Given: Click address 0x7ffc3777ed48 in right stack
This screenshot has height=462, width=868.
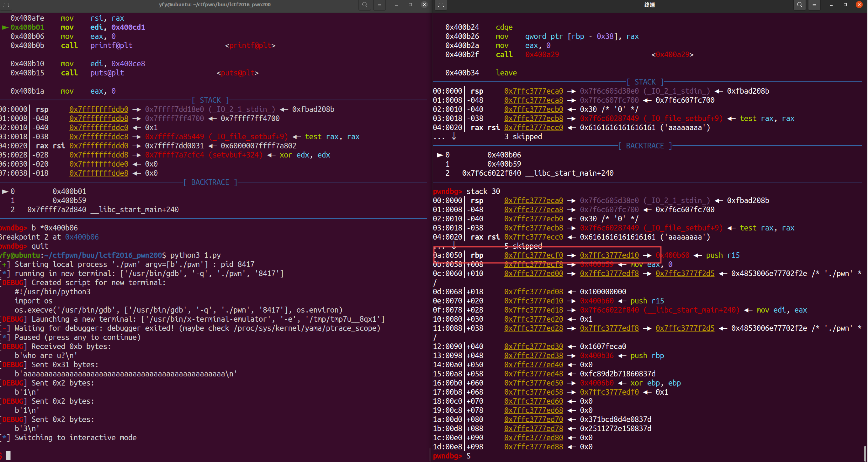Looking at the screenshot, I should 534,374.
